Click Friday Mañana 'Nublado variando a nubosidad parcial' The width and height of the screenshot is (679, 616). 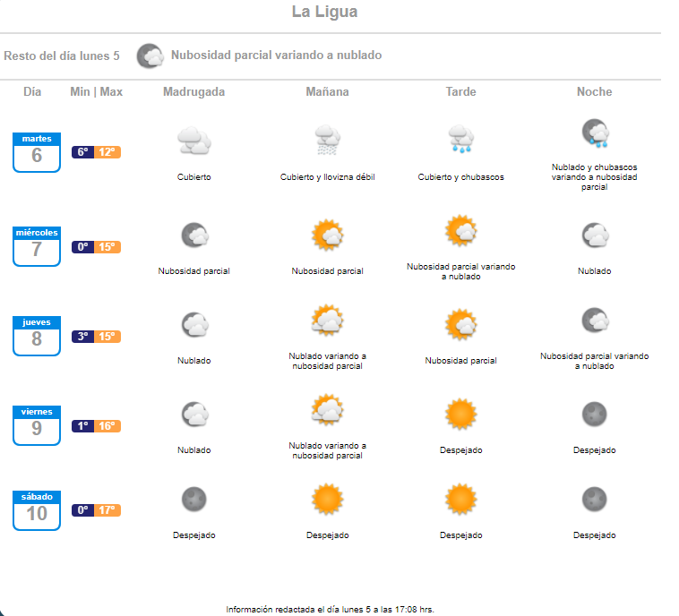(327, 450)
